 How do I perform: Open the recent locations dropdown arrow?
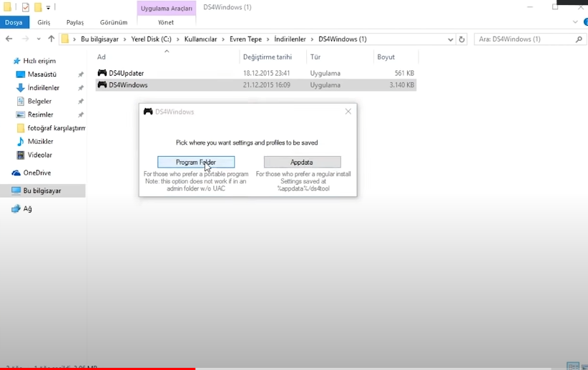pos(39,39)
